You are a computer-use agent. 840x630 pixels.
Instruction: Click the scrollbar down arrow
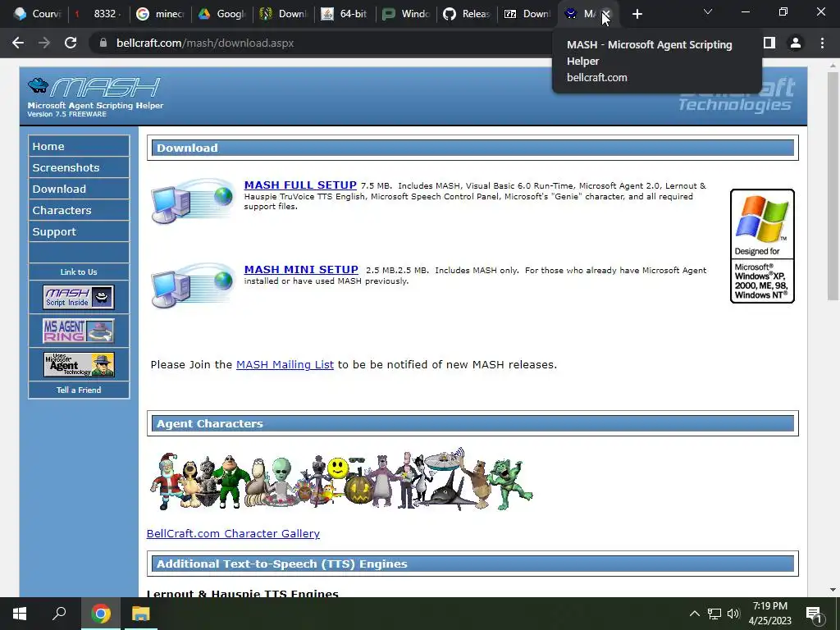pos(833,590)
